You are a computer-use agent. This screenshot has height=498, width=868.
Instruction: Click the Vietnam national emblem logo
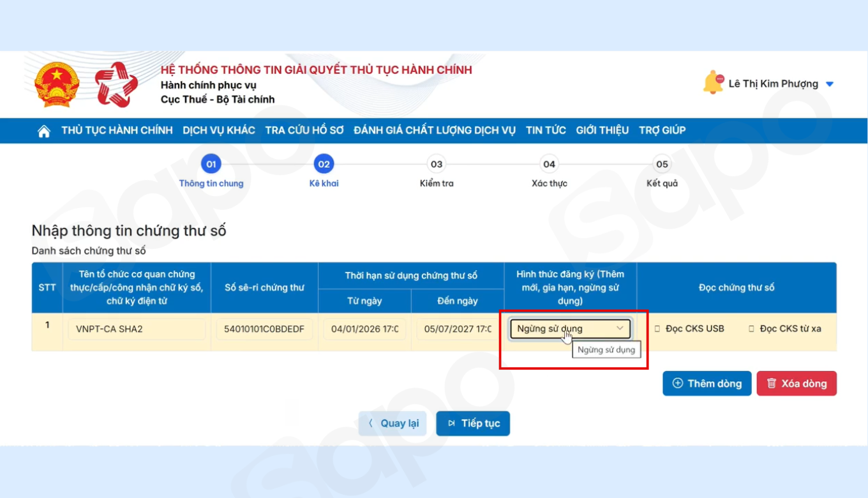pos(57,84)
